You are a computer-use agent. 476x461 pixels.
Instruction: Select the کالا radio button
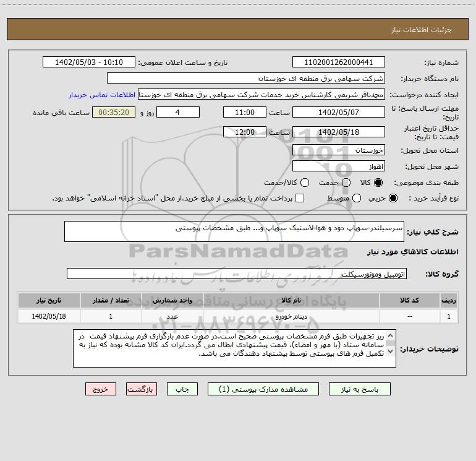click(378, 183)
